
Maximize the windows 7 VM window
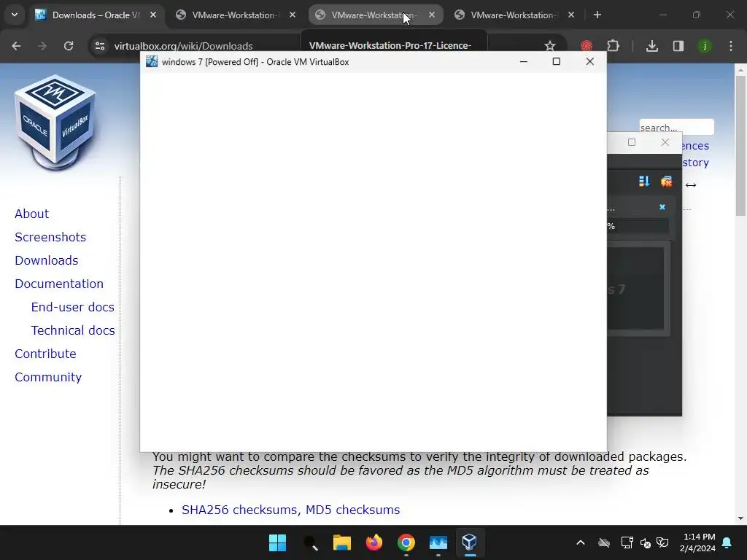(x=556, y=61)
